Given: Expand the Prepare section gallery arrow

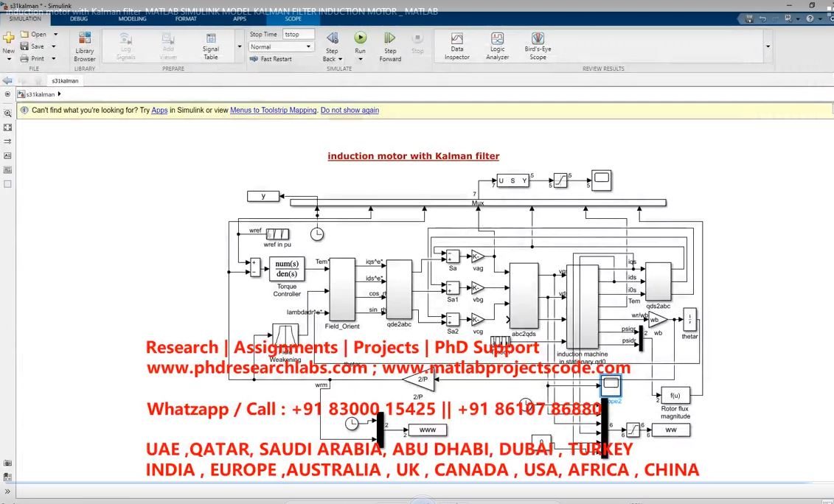Looking at the screenshot, I should click(x=239, y=46).
